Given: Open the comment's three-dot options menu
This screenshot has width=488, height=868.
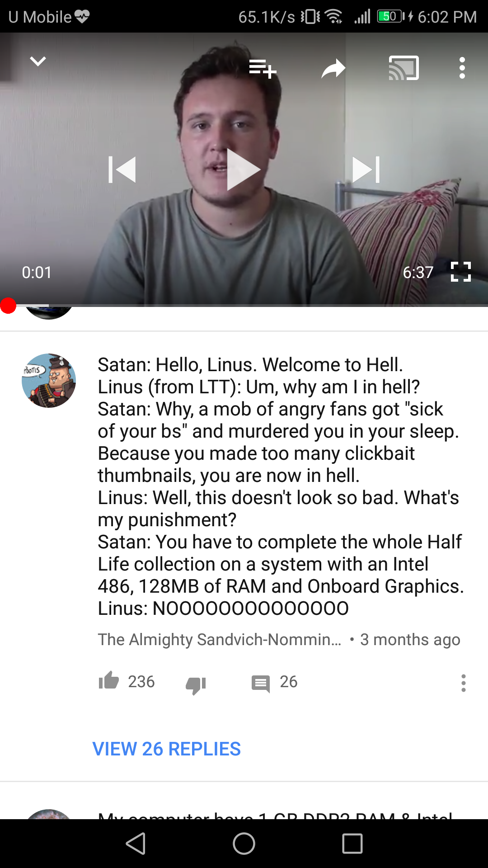Looking at the screenshot, I should click(463, 683).
